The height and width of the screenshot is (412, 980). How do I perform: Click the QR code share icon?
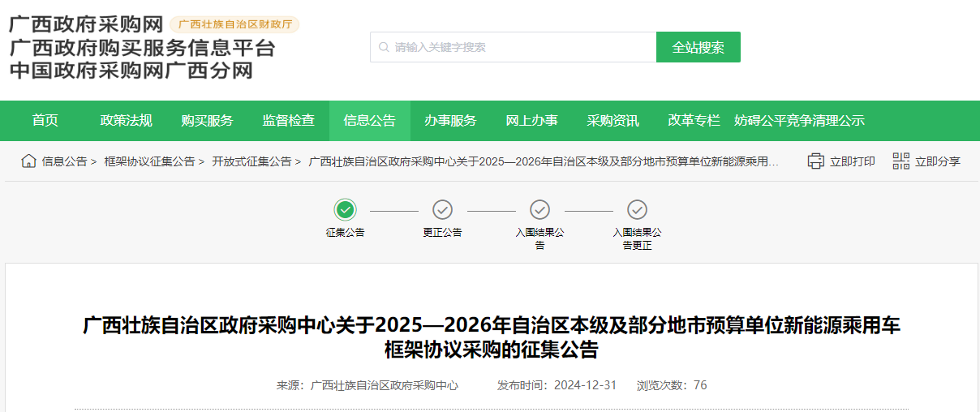pos(900,161)
